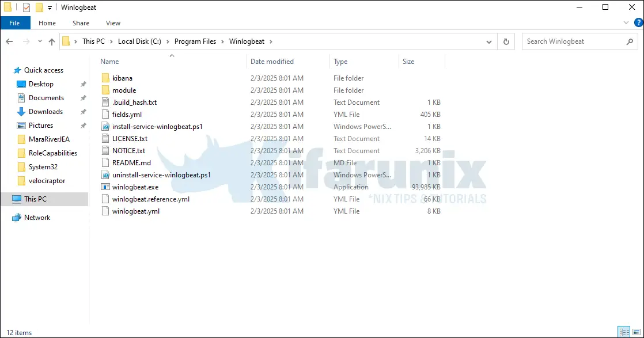Open Downloads in Quick access

(x=46, y=112)
